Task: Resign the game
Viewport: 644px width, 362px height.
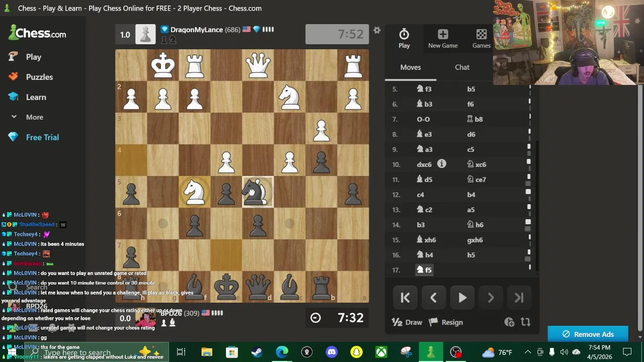Action: pyautogui.click(x=446, y=322)
